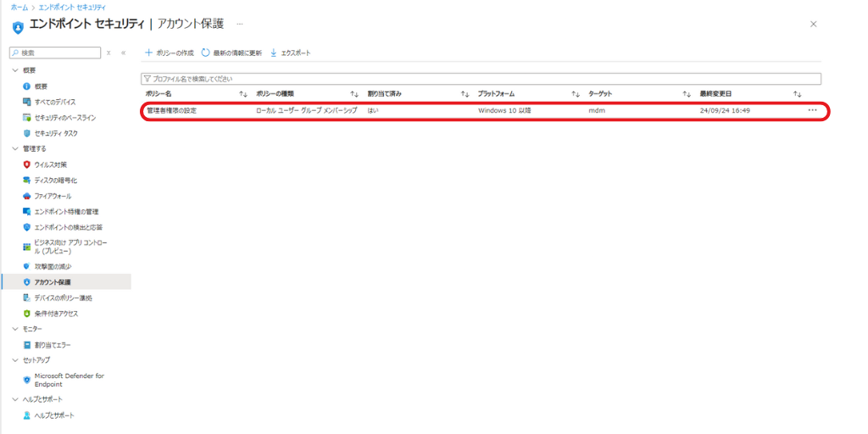Sort by ポリシー名 column arrows
Screen dimensions: 868x434
pos(243,94)
